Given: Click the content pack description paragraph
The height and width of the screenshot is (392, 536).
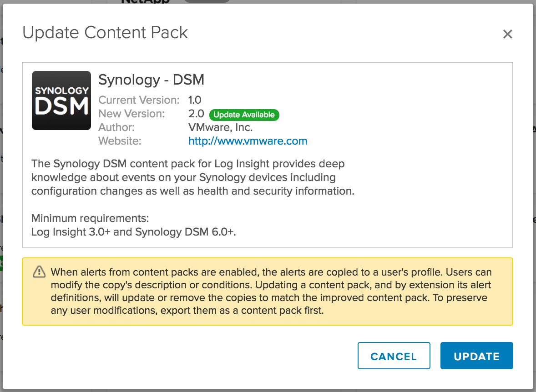Looking at the screenshot, I should [193, 177].
